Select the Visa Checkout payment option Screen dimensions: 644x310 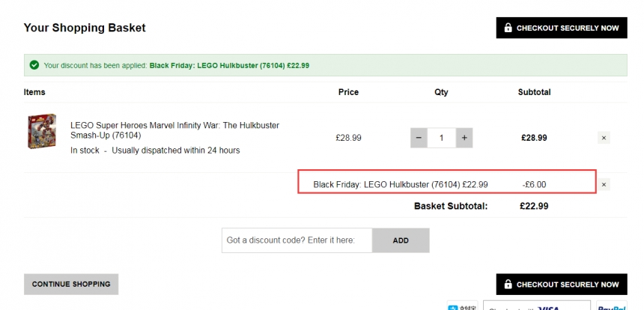(537, 306)
